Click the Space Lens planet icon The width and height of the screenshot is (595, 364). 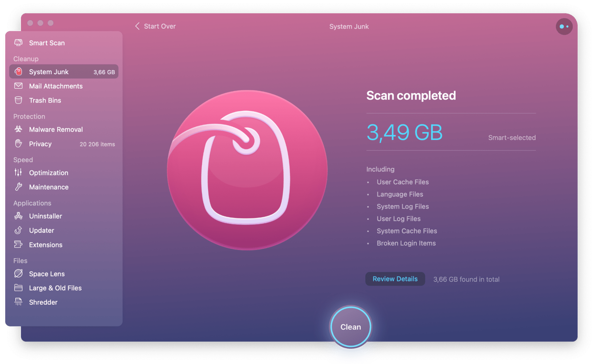[18, 274]
